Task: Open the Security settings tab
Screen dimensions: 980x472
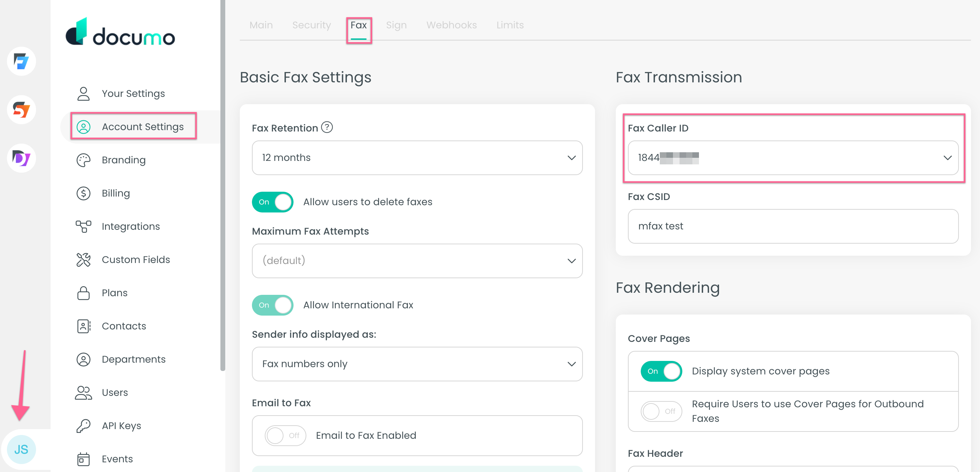Action: click(311, 25)
